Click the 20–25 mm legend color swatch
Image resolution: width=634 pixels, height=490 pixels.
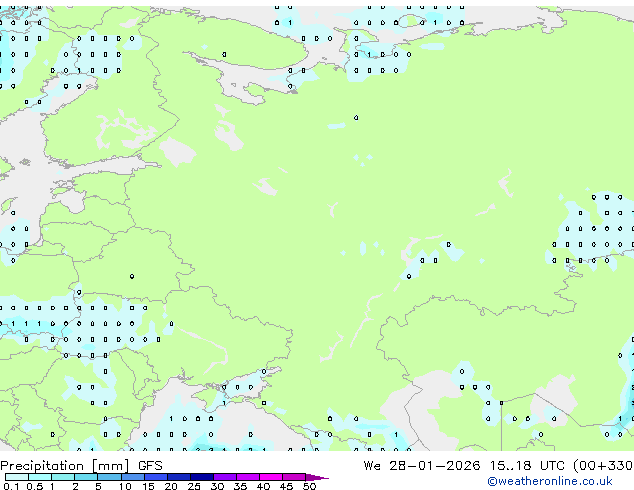click(x=178, y=477)
